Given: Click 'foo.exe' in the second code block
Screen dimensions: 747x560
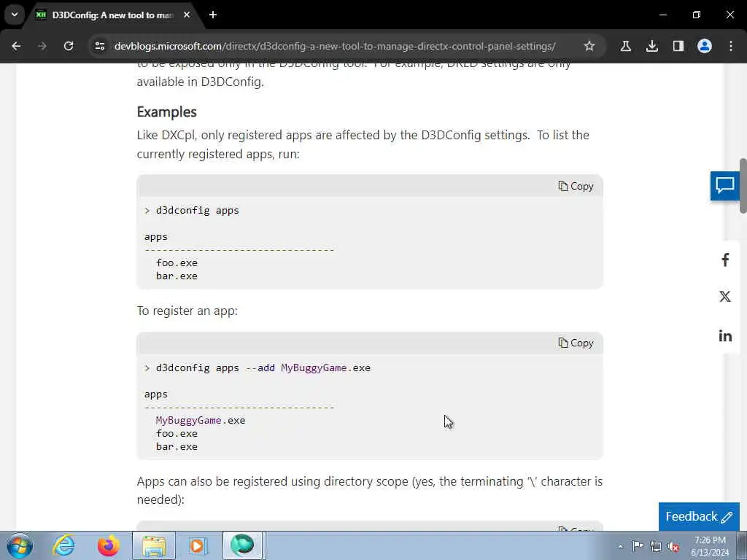Looking at the screenshot, I should click(x=177, y=434).
